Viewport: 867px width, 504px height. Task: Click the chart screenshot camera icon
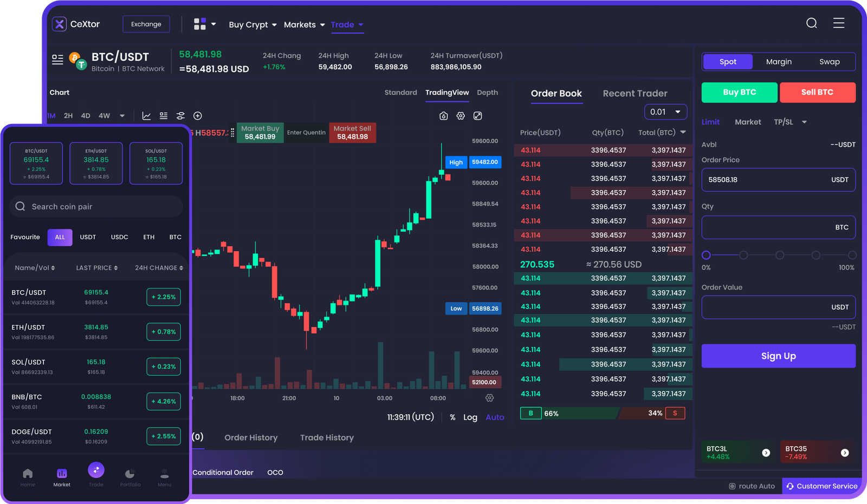[x=443, y=116]
